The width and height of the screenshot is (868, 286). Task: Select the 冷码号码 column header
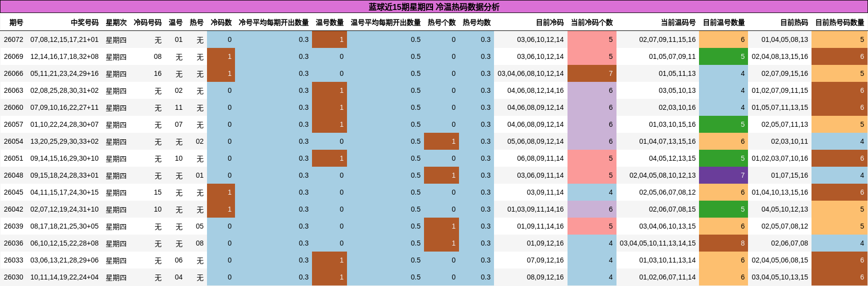click(x=147, y=22)
